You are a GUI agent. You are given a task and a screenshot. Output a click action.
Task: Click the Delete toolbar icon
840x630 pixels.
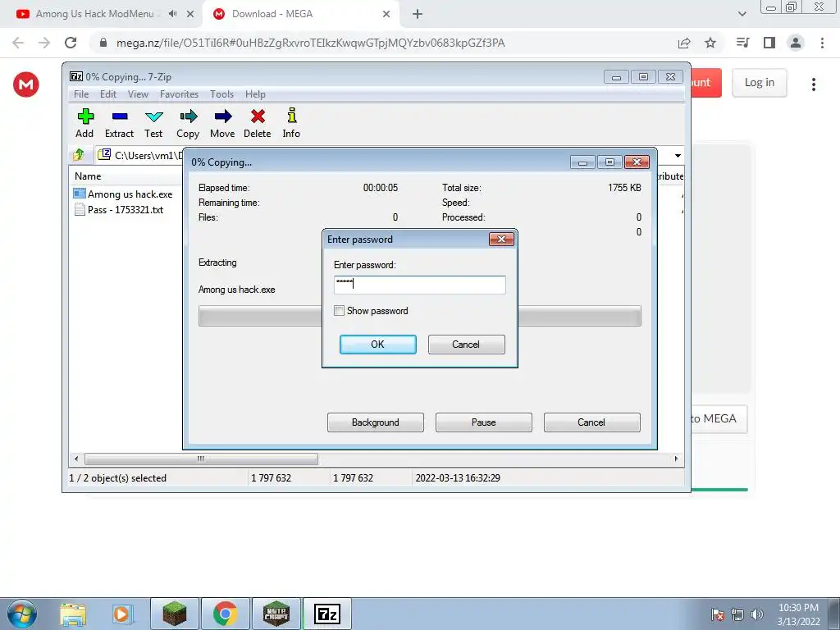click(x=258, y=123)
